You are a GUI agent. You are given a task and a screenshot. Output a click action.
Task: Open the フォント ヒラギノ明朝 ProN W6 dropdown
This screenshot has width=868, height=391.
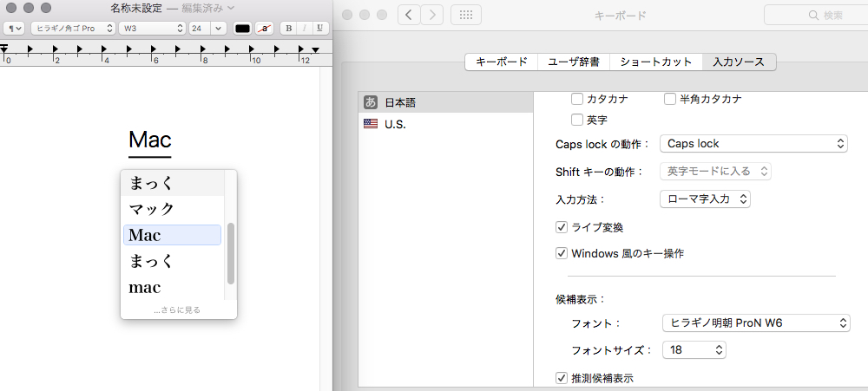click(756, 323)
